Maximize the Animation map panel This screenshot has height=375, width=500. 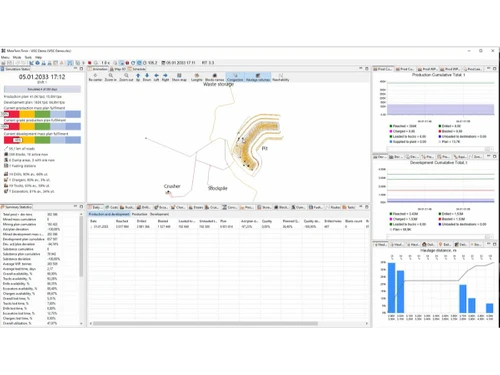click(x=367, y=68)
